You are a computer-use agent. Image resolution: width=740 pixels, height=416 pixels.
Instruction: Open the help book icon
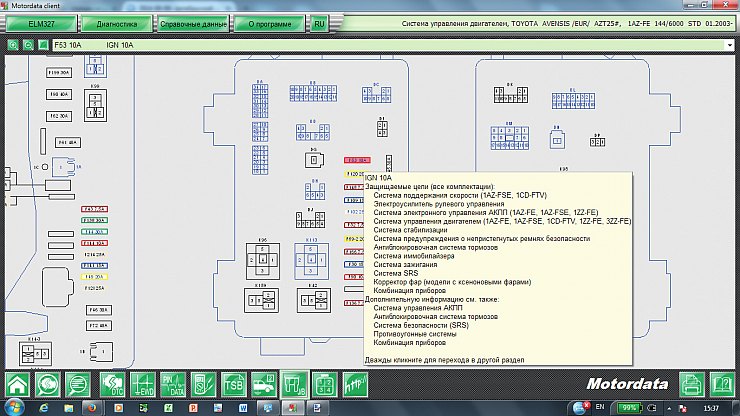tap(722, 384)
